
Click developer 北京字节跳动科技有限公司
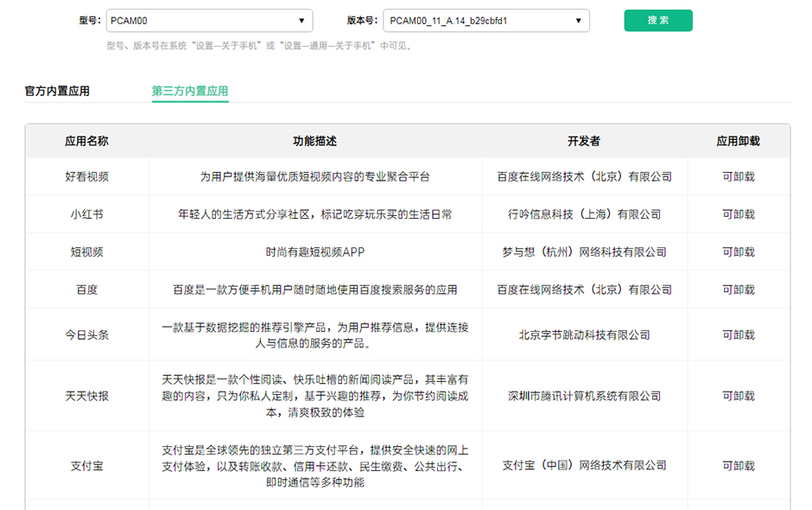584,335
